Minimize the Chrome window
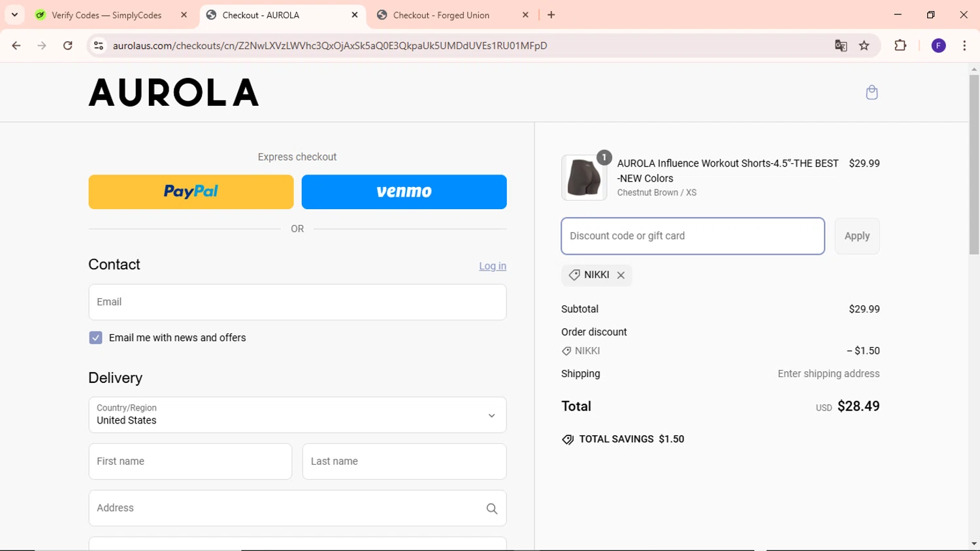This screenshot has height=551, width=980. (x=898, y=15)
